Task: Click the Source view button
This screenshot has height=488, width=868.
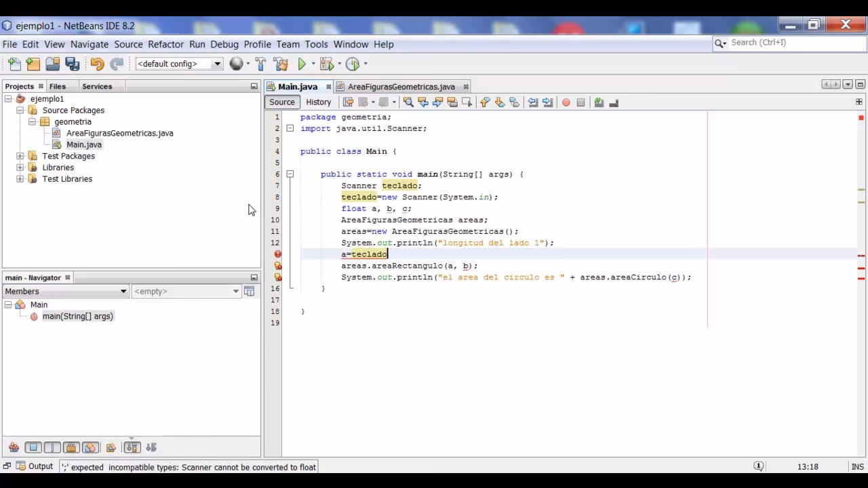Action: pyautogui.click(x=281, y=102)
